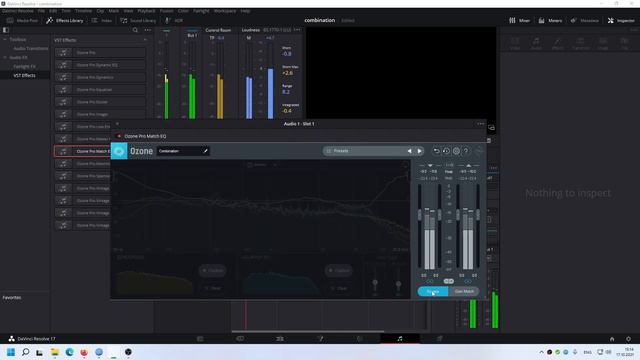640x360 pixels.
Task: Search the effects library with magnifier icon
Action: (135, 30)
